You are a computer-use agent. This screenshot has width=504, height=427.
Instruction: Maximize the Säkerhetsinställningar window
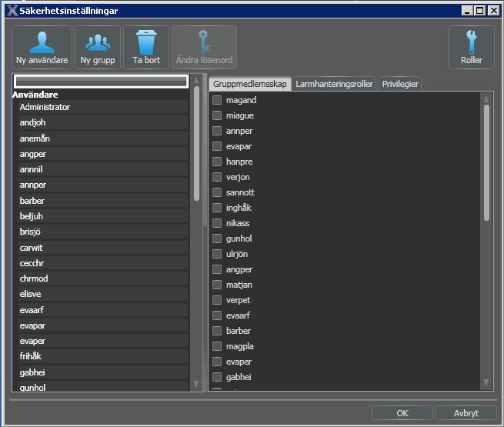479,11
